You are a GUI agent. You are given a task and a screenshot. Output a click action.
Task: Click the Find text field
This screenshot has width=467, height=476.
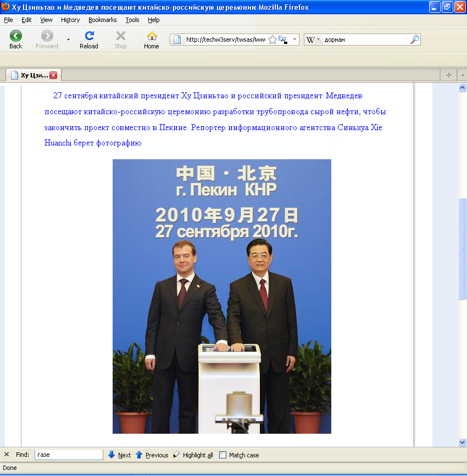(69, 455)
